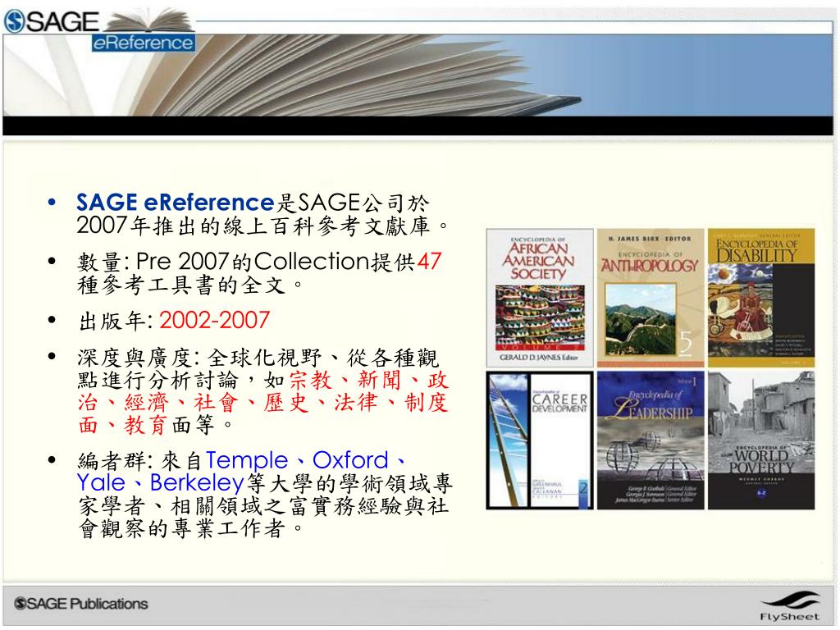The image size is (840, 630).
Task: Click the red number '47'
Action: 429,262
